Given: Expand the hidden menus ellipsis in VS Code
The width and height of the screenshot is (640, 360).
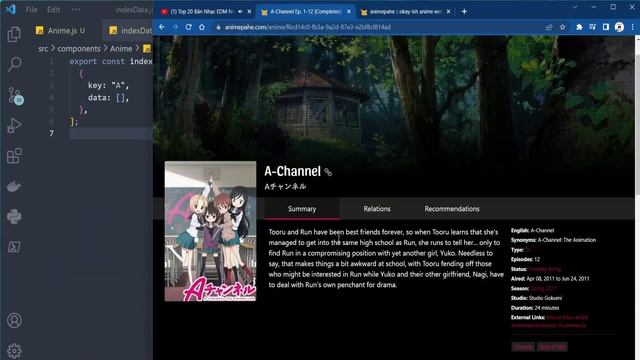Looking at the screenshot, I should pos(76,9).
